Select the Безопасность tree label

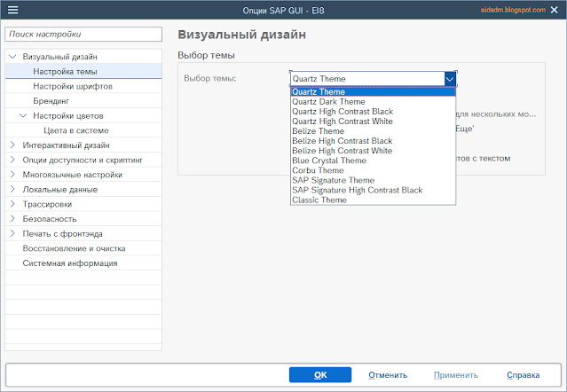50,219
